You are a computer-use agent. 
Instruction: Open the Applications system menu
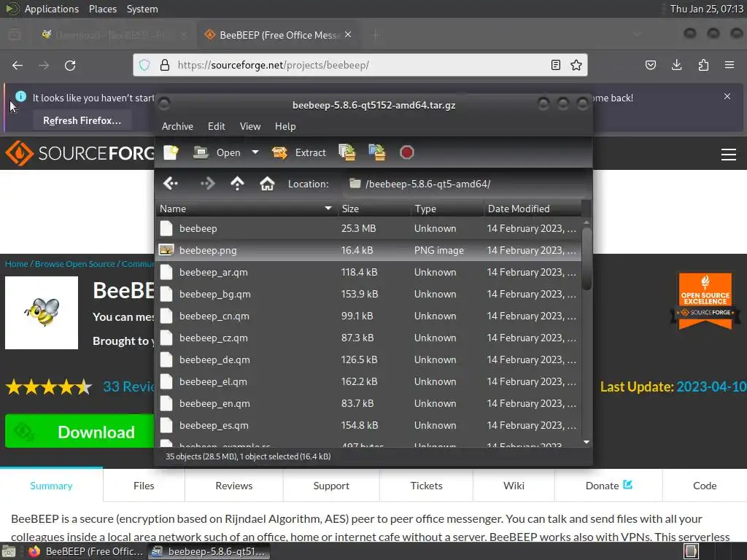click(52, 9)
